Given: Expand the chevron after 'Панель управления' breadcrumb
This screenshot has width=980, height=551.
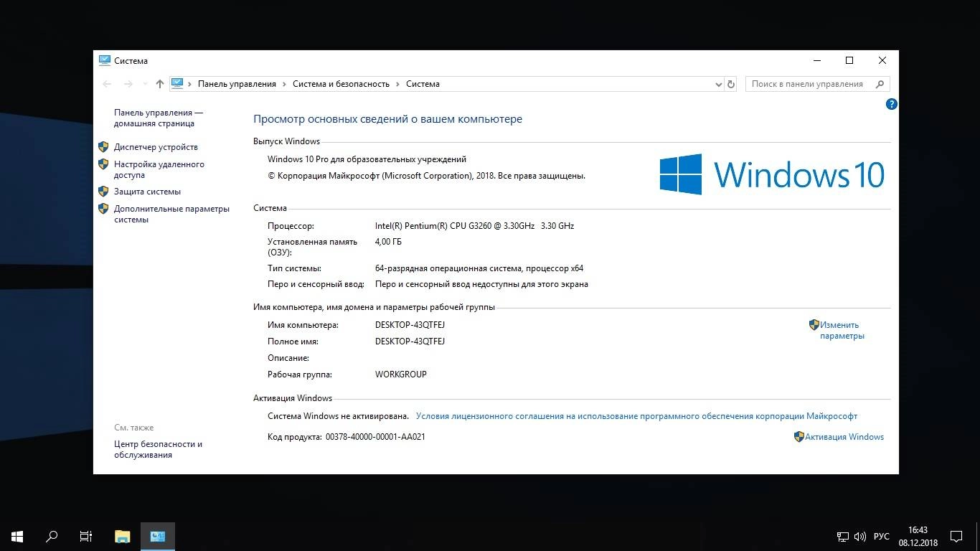Looking at the screenshot, I should click(x=284, y=84).
